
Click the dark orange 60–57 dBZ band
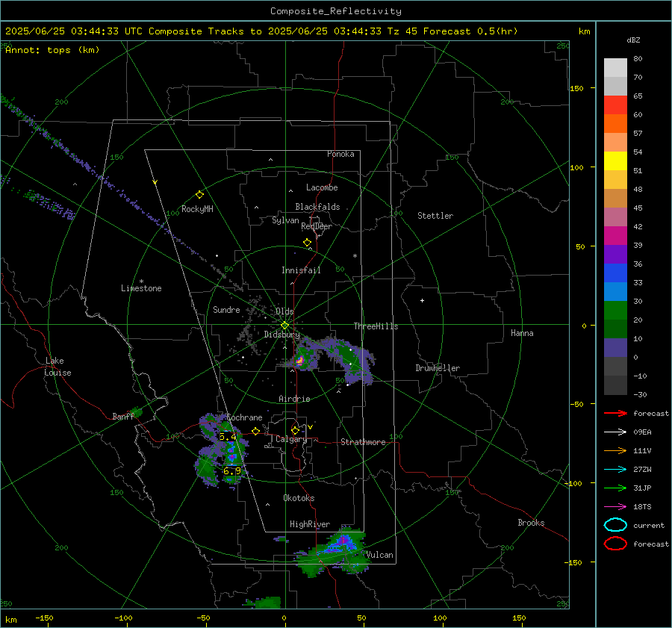(x=615, y=124)
